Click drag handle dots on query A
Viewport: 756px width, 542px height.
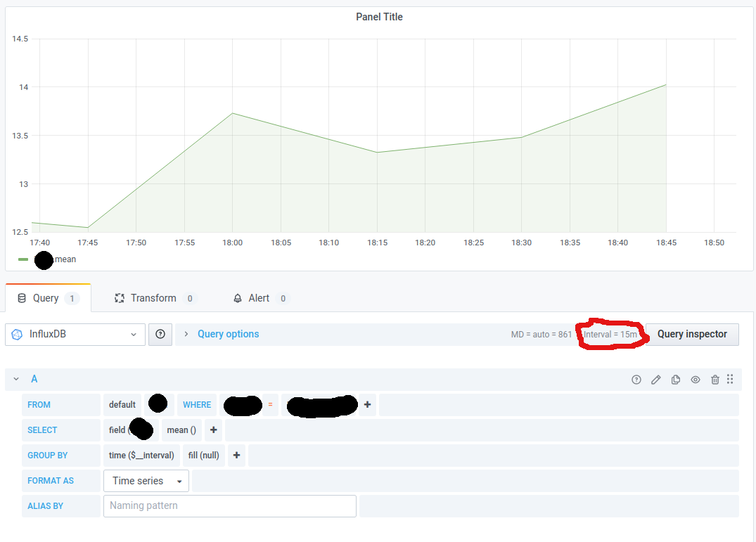731,379
